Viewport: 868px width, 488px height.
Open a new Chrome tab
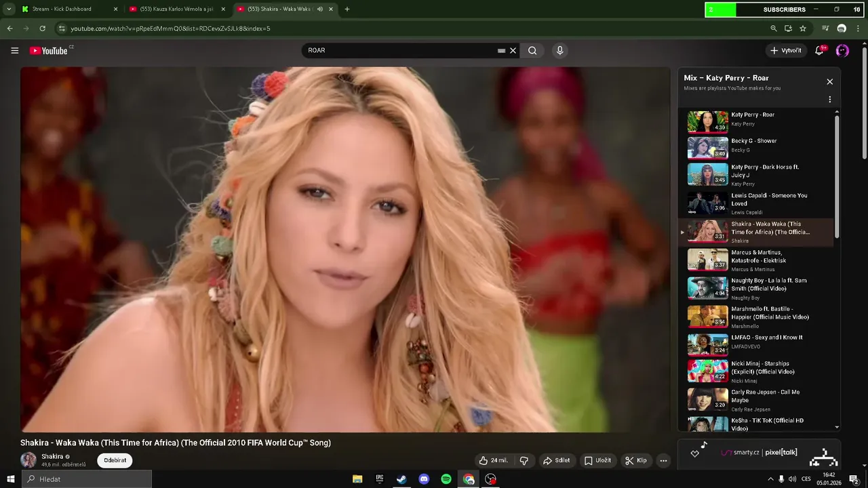pyautogui.click(x=347, y=9)
